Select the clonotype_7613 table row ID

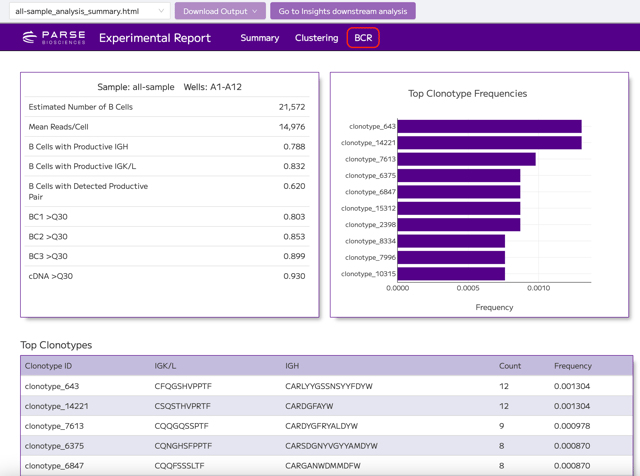point(54,426)
